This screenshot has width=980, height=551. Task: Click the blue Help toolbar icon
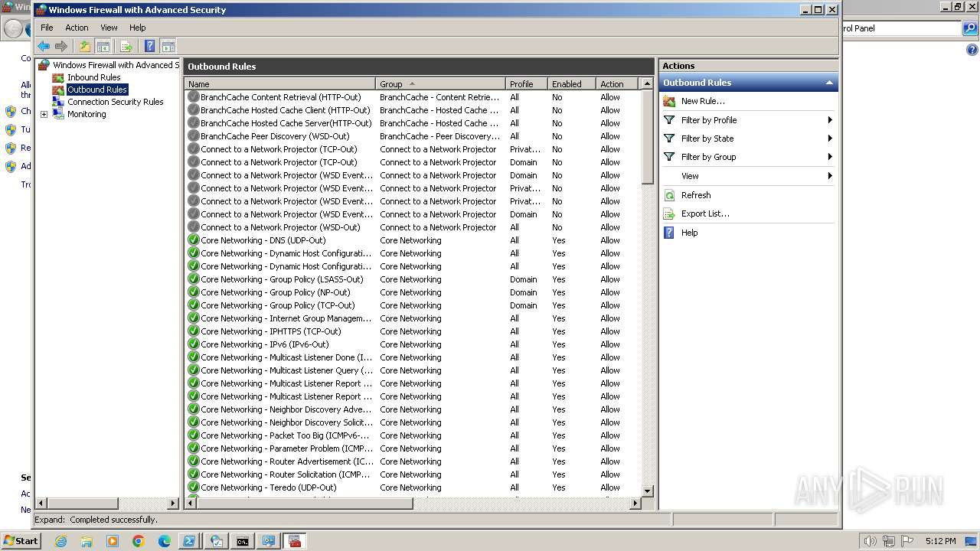[x=149, y=47]
